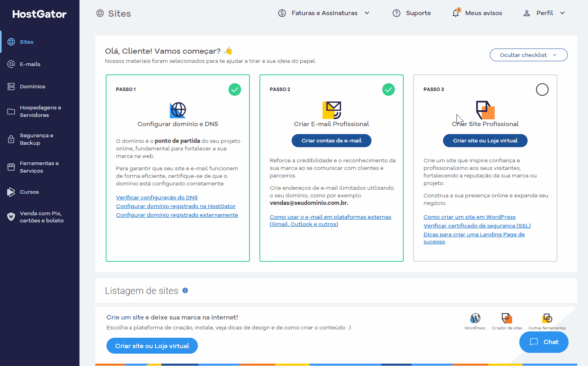Image resolution: width=588 pixels, height=366 pixels.
Task: Click the dollar icon of Faturas e Assinaturas
Action: point(282,13)
